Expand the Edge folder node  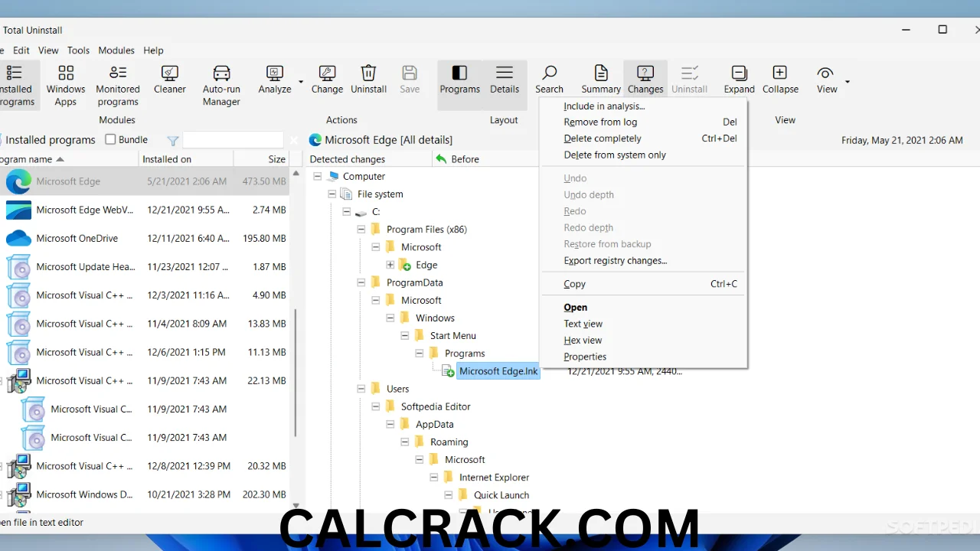pyautogui.click(x=390, y=265)
